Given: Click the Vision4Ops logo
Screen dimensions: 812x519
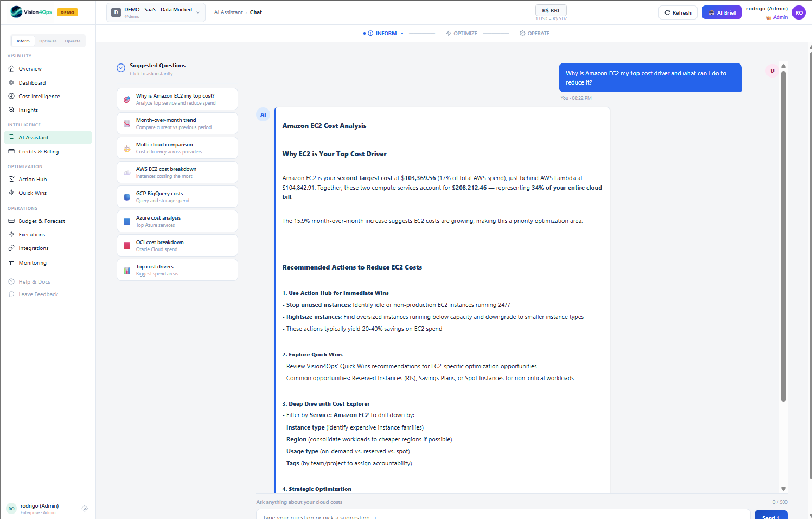Looking at the screenshot, I should tap(31, 12).
